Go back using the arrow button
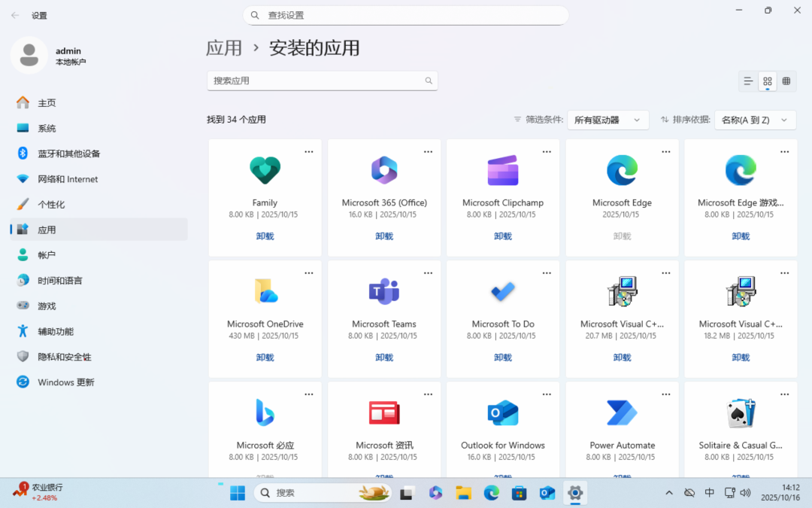812x508 pixels. point(15,15)
